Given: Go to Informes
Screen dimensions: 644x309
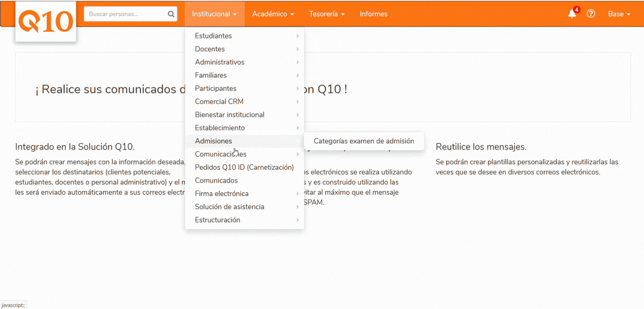Looking at the screenshot, I should pos(374,14).
